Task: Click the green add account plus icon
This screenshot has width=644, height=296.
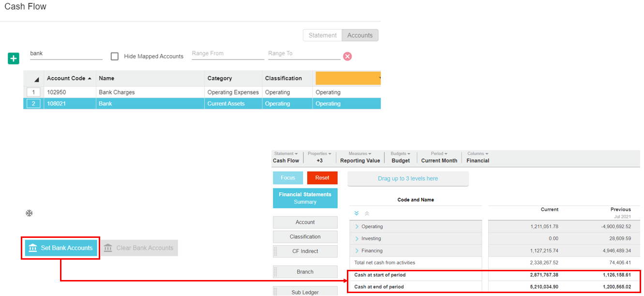Action: (x=14, y=59)
